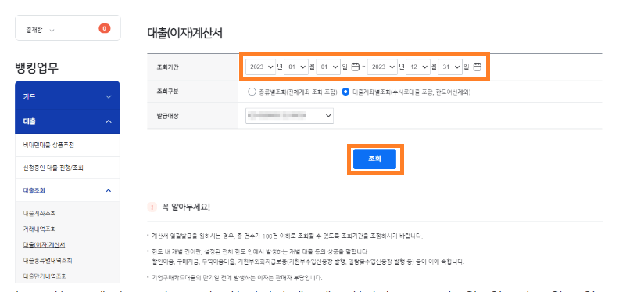The image size is (644, 292).
Task: Click the 발급대상 row label
Action: (x=167, y=116)
